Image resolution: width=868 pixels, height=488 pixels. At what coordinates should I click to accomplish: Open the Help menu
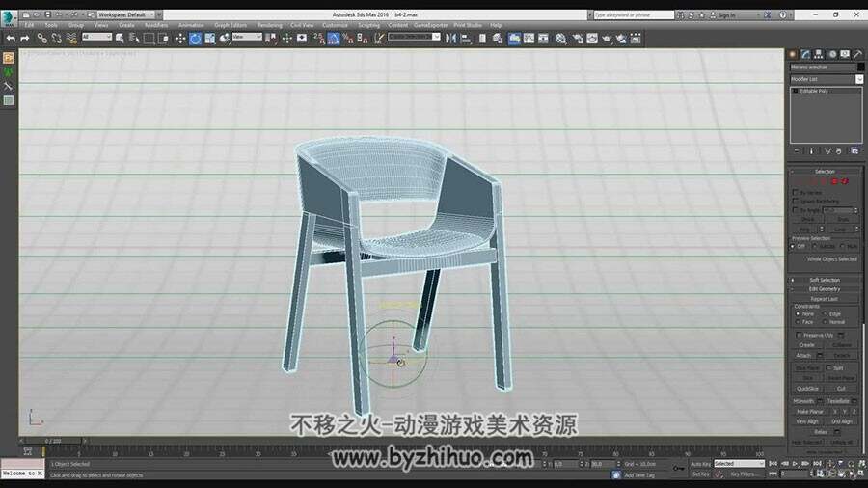(x=496, y=25)
